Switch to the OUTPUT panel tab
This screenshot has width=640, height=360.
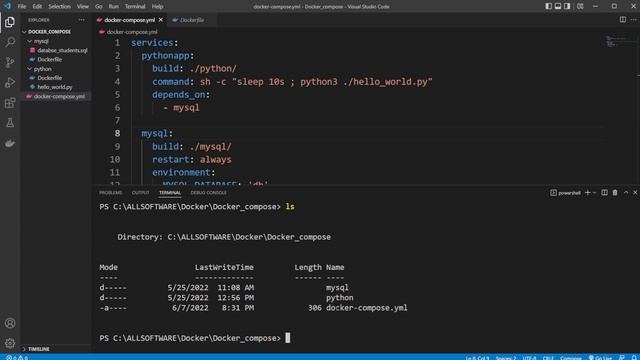click(140, 193)
